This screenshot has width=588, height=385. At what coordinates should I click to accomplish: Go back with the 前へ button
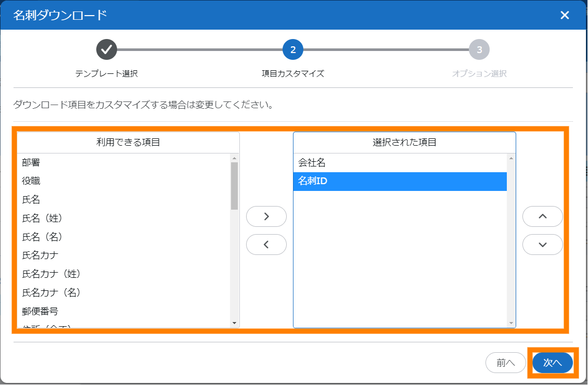tap(505, 363)
